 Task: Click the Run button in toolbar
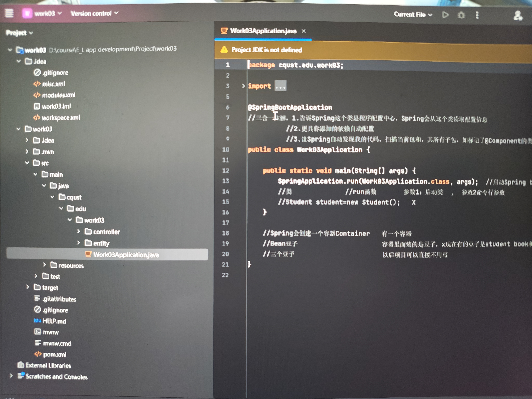pyautogui.click(x=445, y=15)
